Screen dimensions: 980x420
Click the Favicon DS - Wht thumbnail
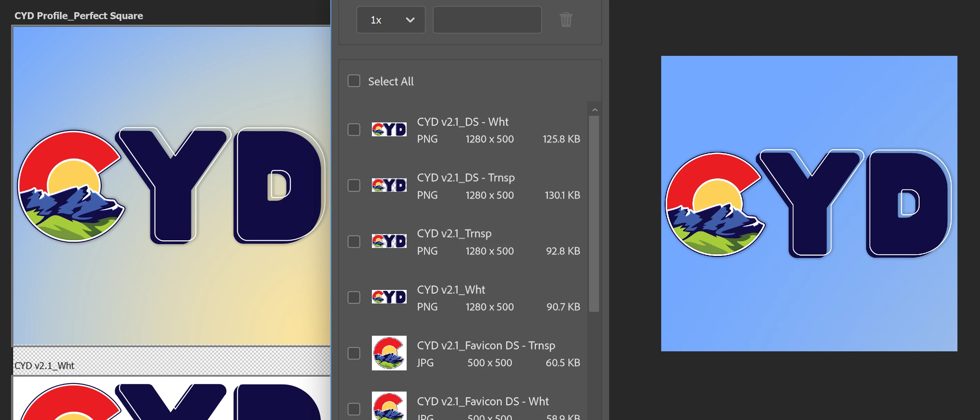click(389, 406)
